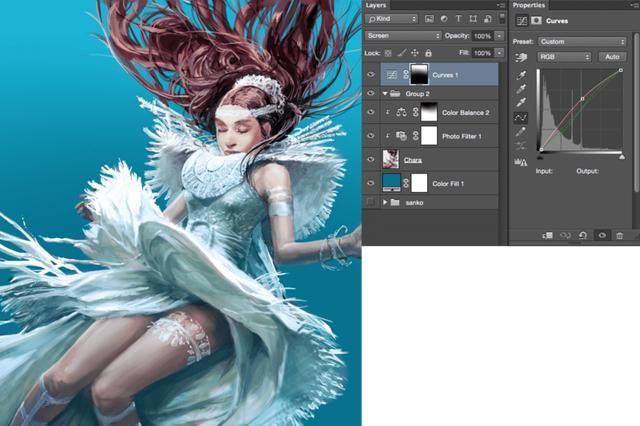Select the Color Balance 2 mask thumbnail
The image size is (640, 426).
pos(429,112)
